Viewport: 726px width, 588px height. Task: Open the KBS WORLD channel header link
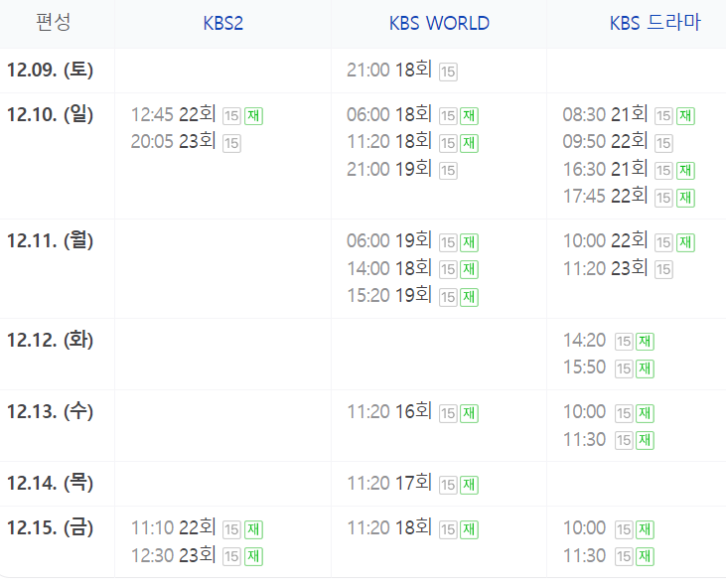(439, 23)
